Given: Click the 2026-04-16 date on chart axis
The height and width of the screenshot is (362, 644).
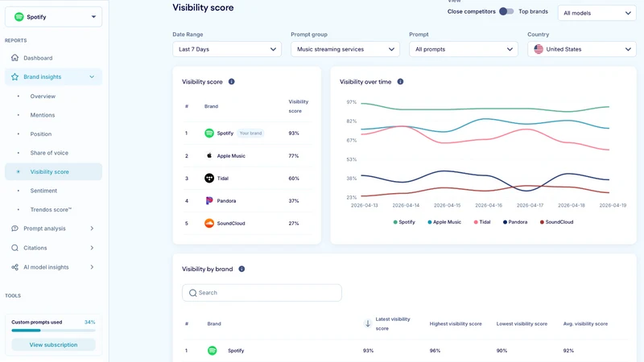Looking at the screenshot, I should [x=489, y=205].
